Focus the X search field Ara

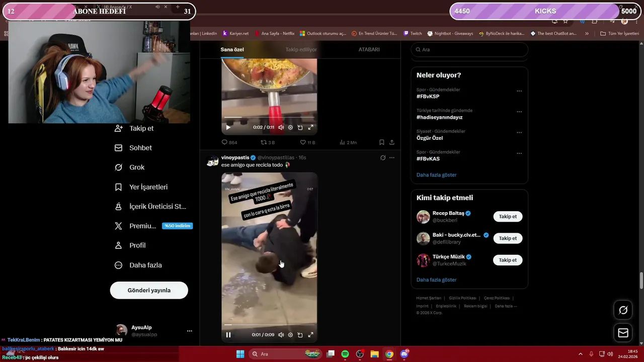[x=469, y=49]
